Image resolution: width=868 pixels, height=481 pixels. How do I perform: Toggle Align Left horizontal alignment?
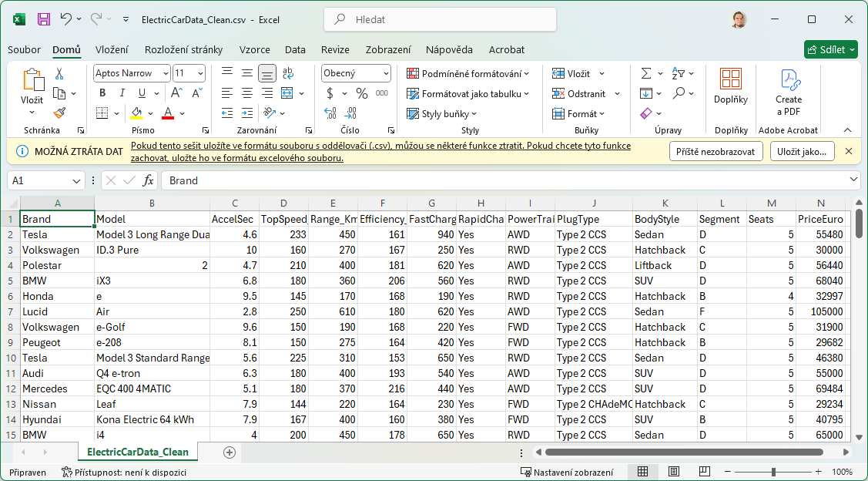click(x=227, y=93)
